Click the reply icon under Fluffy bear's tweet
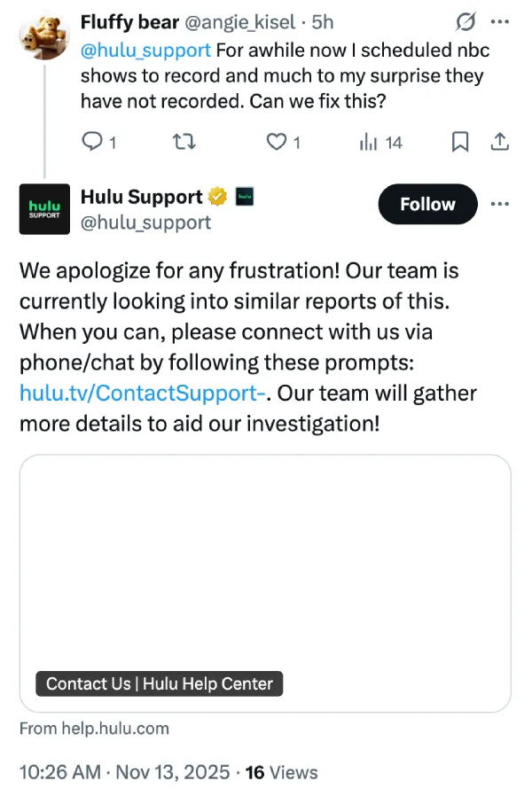Viewport: 532px width, 796px height. point(92,141)
